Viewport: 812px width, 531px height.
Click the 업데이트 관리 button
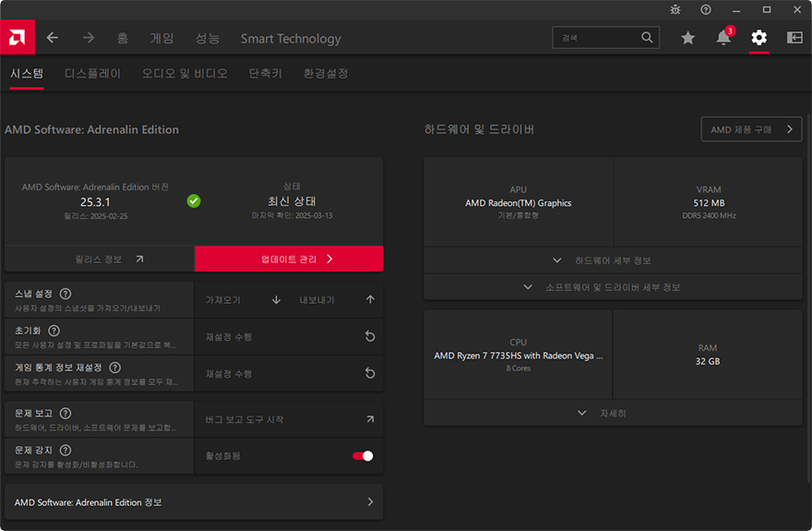click(289, 259)
